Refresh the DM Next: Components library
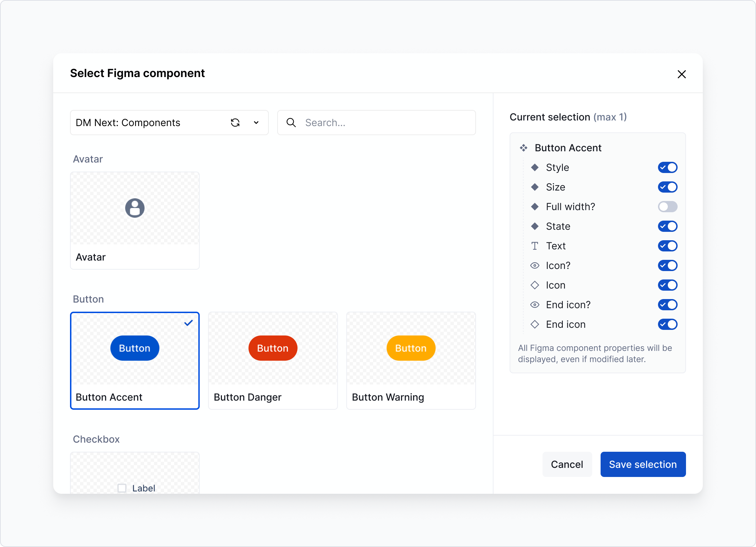 (x=235, y=123)
